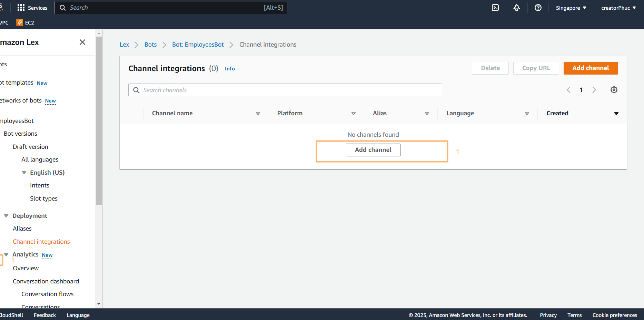Select Draft version in sidebar
644x320 pixels.
coord(30,147)
